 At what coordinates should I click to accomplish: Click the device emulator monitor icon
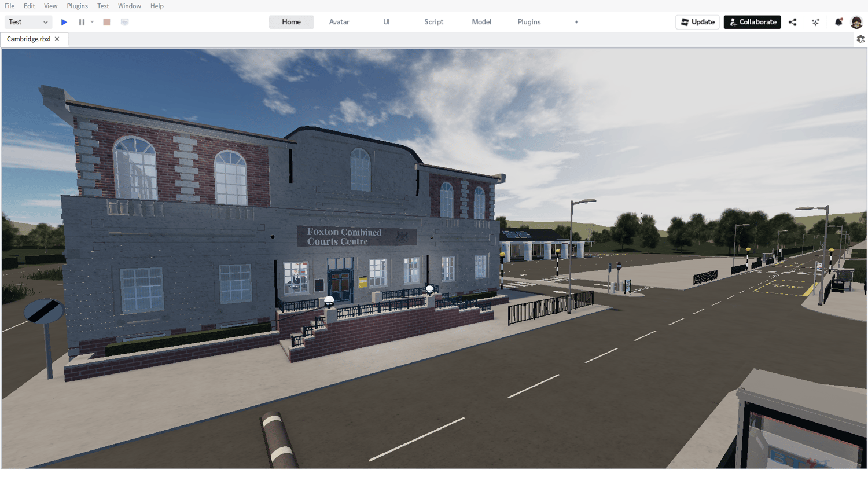pos(124,22)
